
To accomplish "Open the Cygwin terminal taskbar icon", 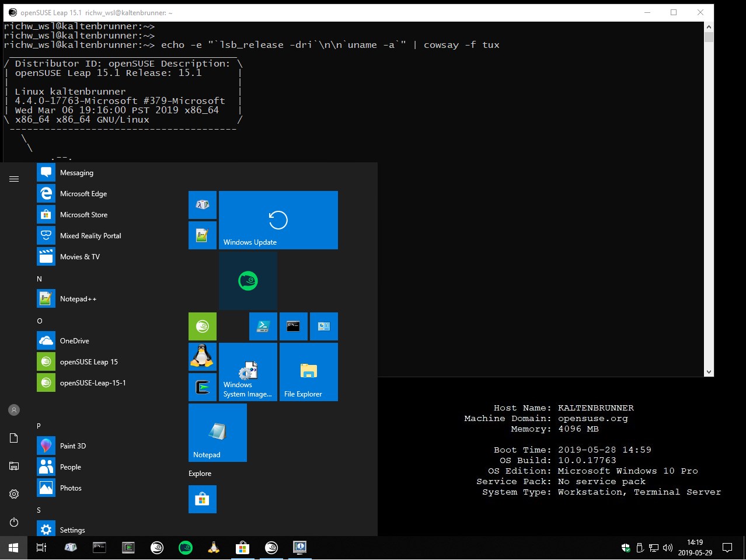I will (128, 548).
